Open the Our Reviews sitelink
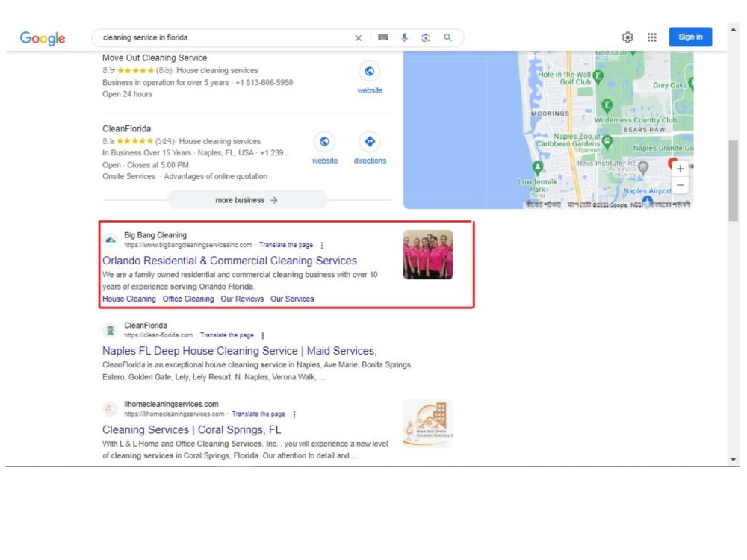747x560 pixels. coord(242,299)
